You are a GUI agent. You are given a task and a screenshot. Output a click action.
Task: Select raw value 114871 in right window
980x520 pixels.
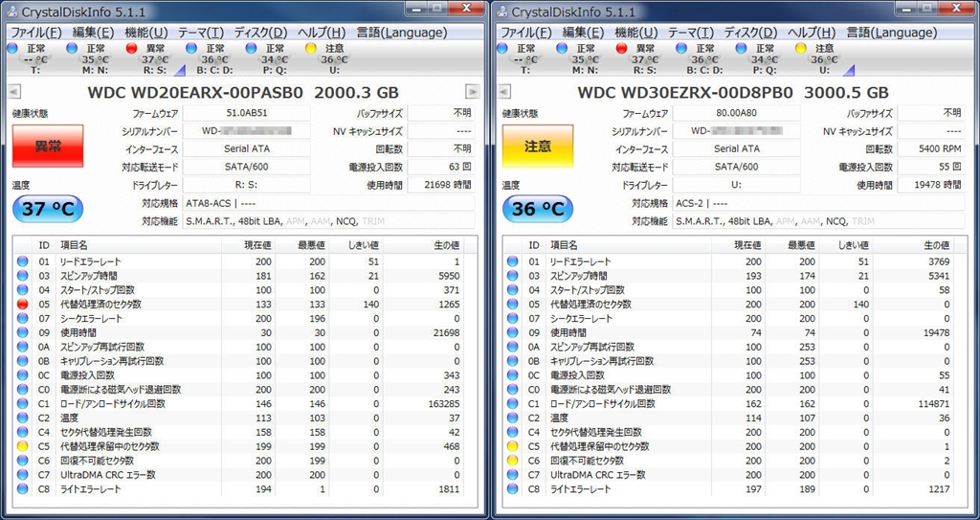934,403
